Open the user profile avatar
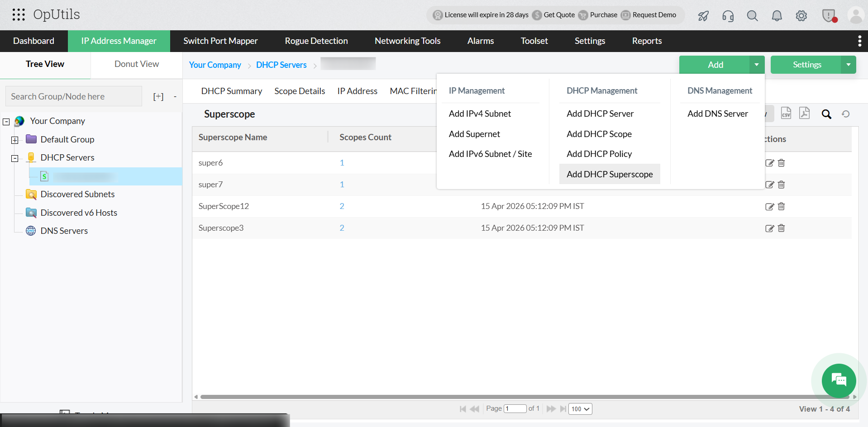Screen dimensions: 868x427 tap(855, 15)
